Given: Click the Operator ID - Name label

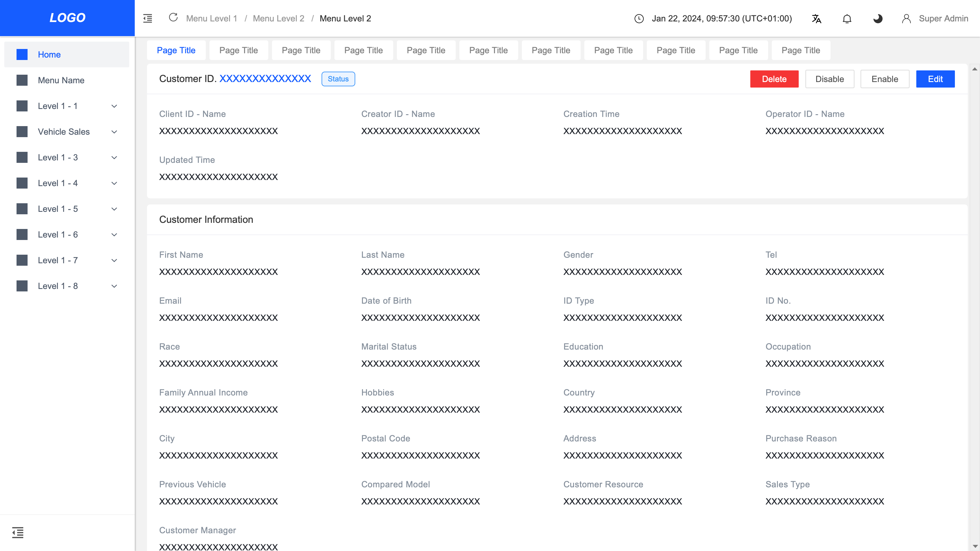Looking at the screenshot, I should pos(805,114).
